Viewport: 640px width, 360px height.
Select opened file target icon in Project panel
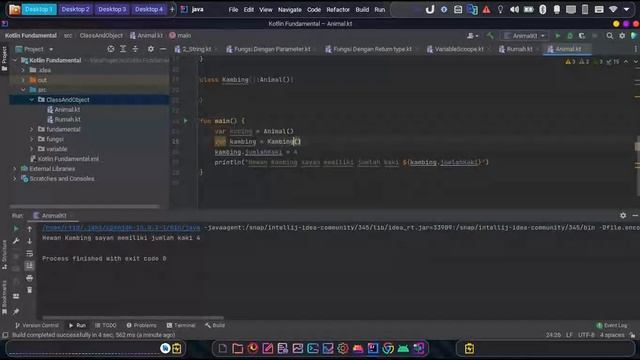point(111,49)
